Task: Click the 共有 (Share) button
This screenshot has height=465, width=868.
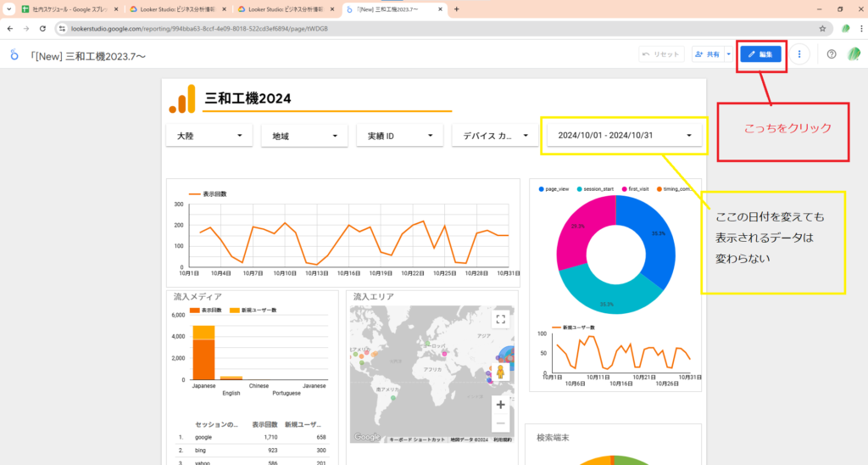Action: click(707, 54)
